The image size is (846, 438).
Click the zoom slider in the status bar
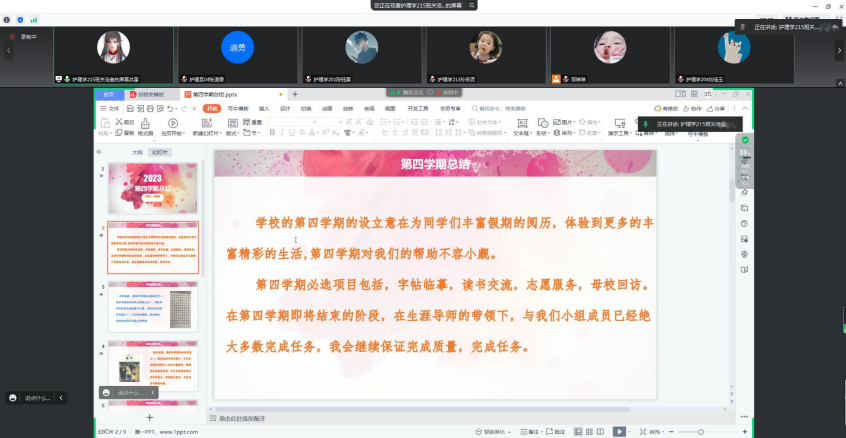click(700, 431)
